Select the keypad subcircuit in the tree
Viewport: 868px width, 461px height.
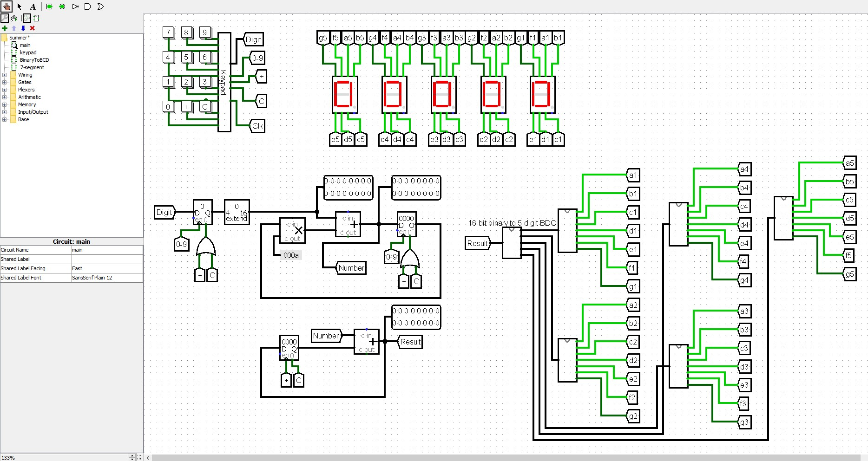27,52
